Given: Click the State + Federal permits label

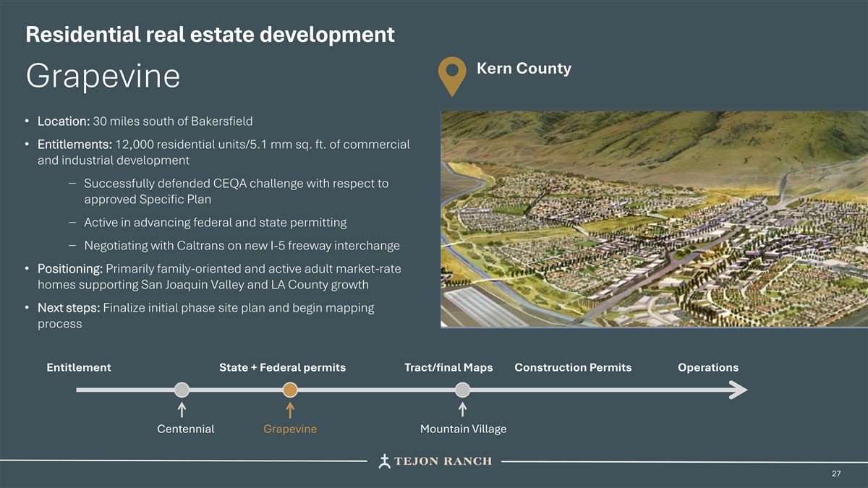Looking at the screenshot, I should coord(282,367).
